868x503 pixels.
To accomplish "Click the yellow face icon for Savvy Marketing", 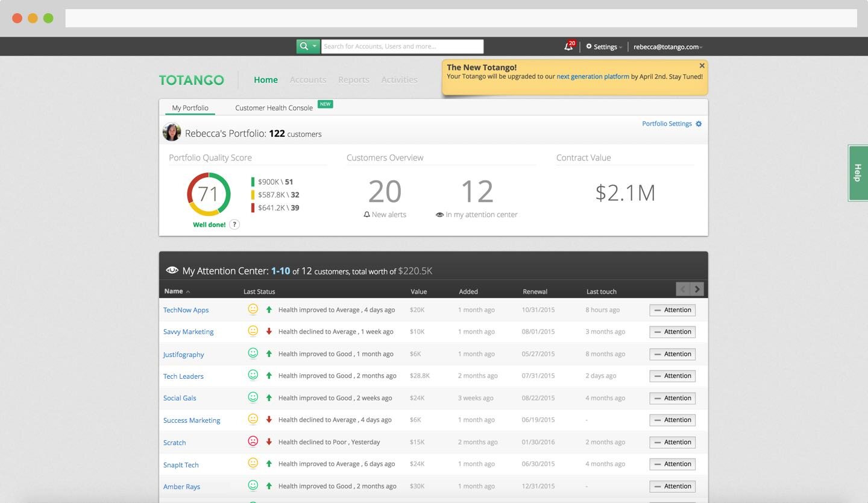I will point(253,331).
